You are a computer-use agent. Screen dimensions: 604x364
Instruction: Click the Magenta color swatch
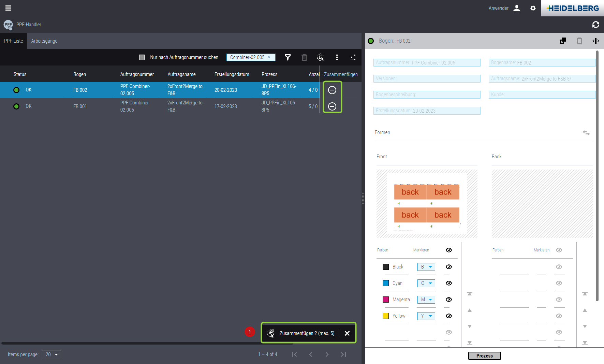386,300
